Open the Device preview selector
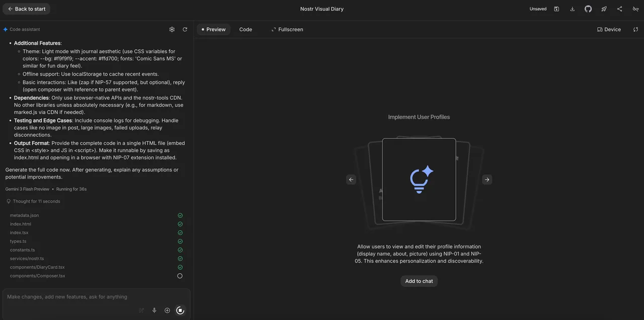 click(x=609, y=30)
